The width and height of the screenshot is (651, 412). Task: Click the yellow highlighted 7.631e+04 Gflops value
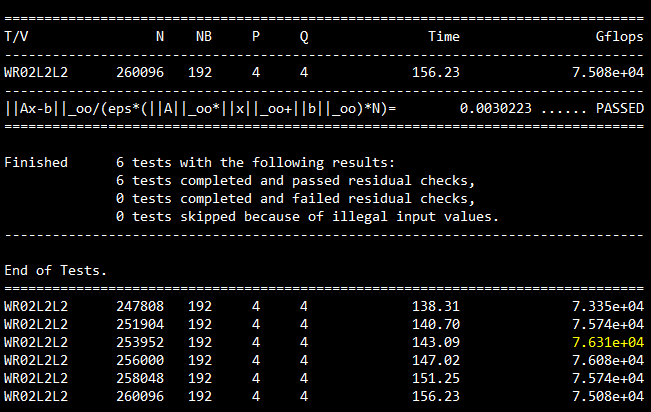607,342
